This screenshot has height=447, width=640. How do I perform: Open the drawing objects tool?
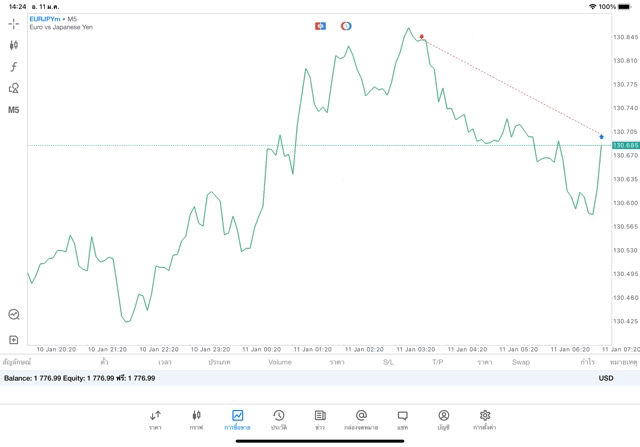pos(14,88)
